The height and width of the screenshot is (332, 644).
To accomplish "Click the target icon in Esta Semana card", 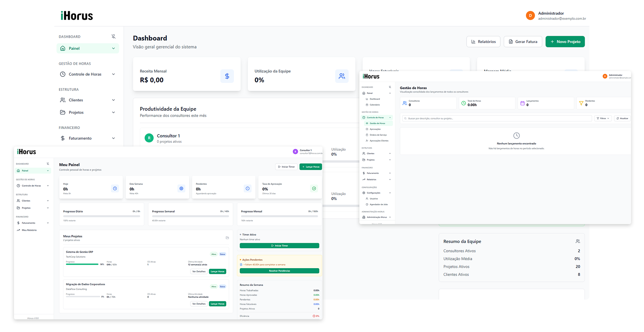I will point(181,188).
